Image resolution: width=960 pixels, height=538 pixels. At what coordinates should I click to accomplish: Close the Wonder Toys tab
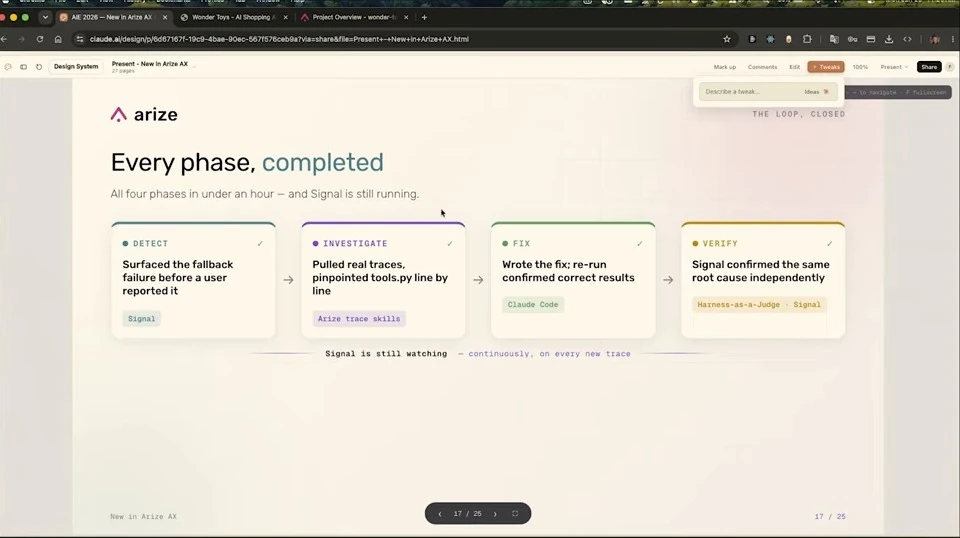click(285, 17)
